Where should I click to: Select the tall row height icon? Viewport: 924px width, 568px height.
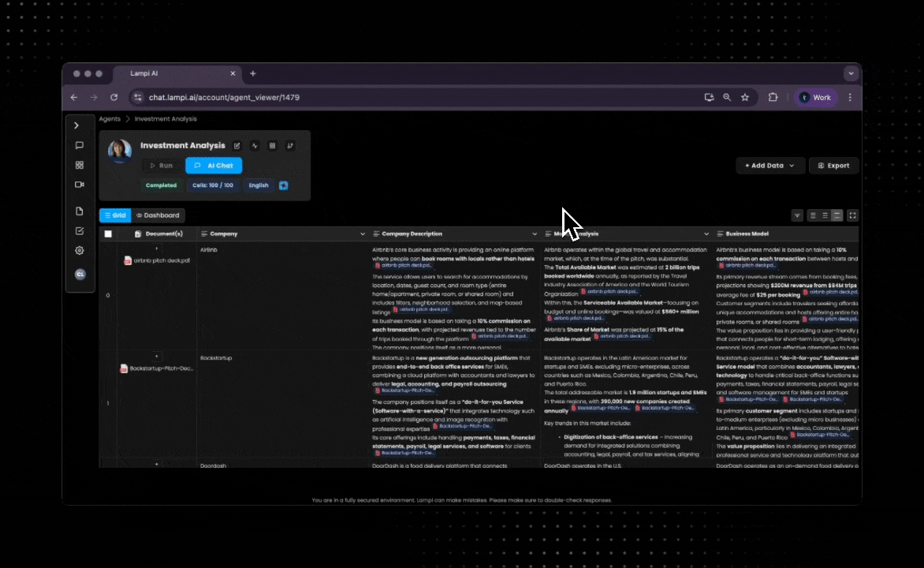coord(836,216)
